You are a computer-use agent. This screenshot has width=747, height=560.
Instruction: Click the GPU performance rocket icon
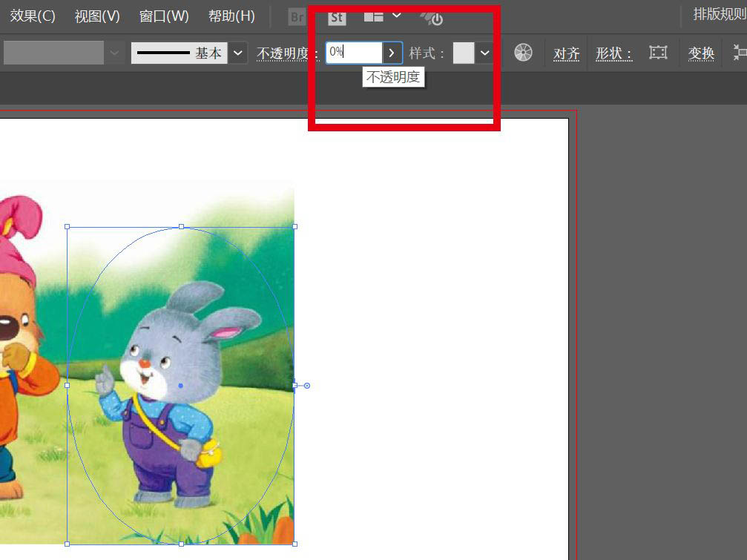[x=432, y=18]
